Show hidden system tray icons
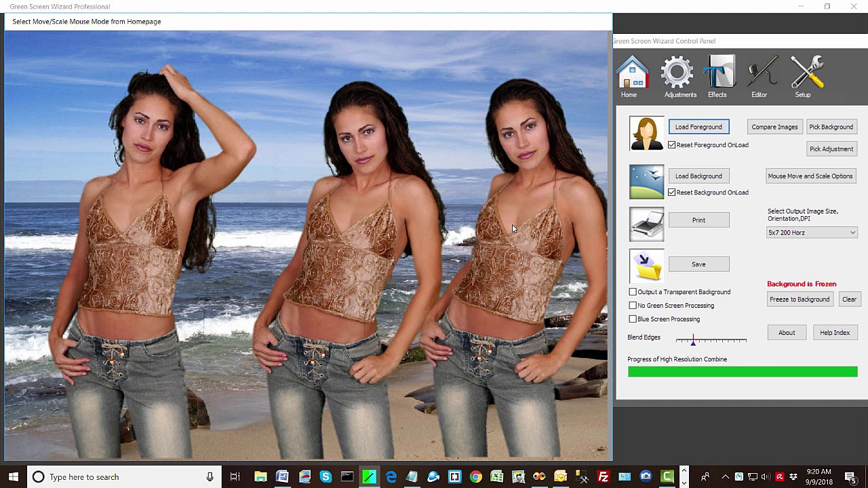 pos(725,477)
